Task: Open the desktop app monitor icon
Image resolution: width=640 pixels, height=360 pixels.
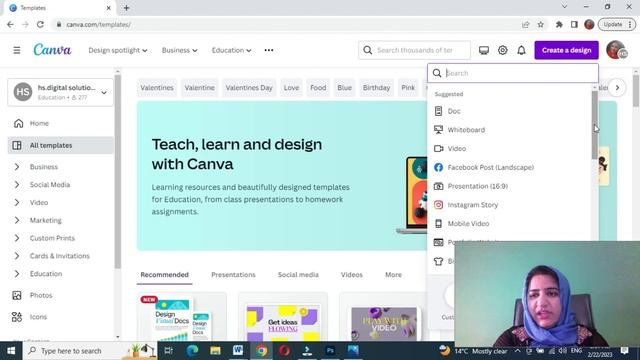Action: point(484,50)
